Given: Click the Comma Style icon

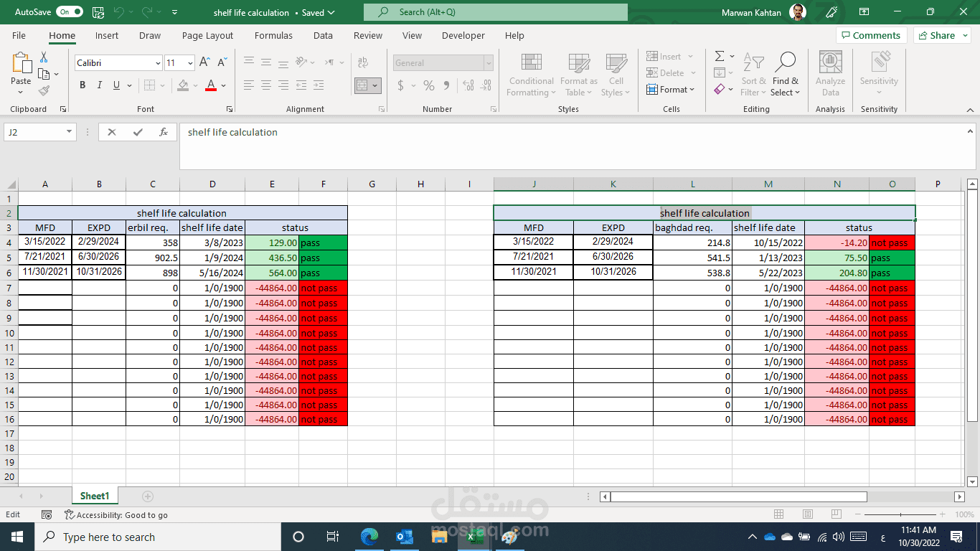Looking at the screenshot, I should click(x=446, y=85).
